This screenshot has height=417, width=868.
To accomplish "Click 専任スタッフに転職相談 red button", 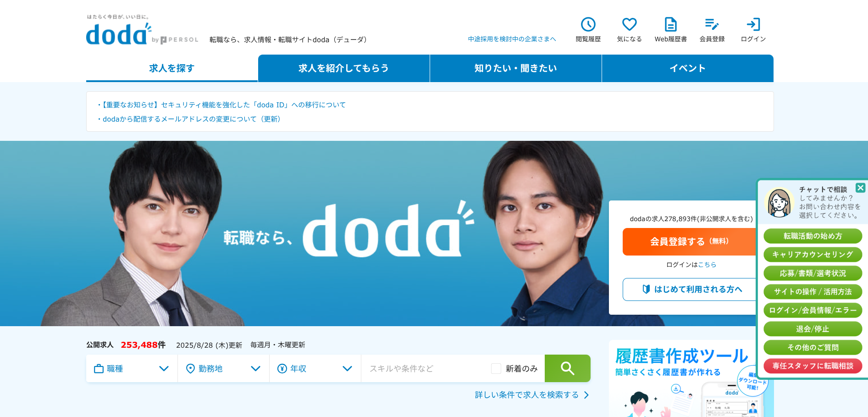I will 813,366.
